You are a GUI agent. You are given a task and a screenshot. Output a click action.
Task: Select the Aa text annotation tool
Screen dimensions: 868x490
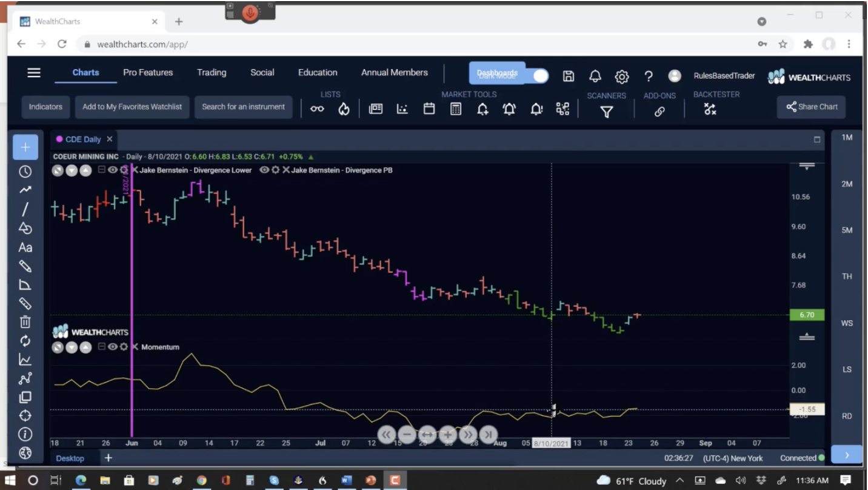click(25, 247)
